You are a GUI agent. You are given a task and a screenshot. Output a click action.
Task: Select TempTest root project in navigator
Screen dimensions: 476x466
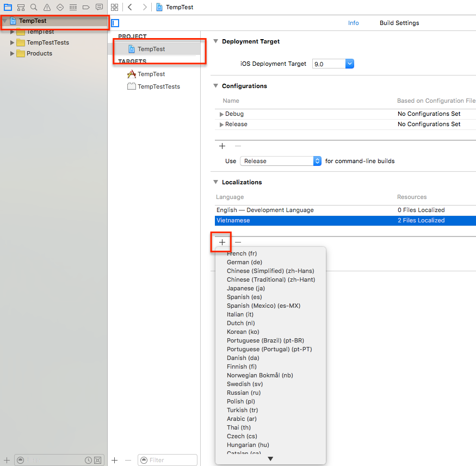33,21
